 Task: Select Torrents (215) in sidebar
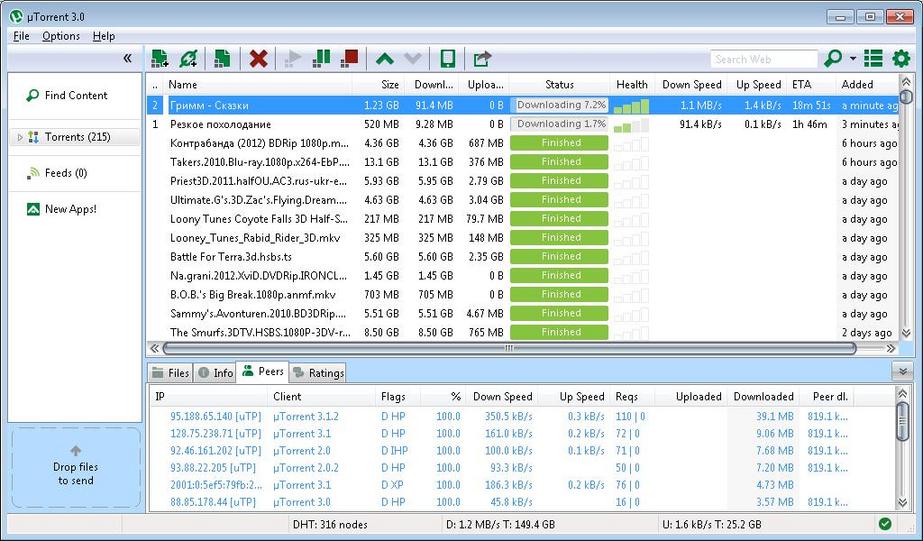pos(77,137)
